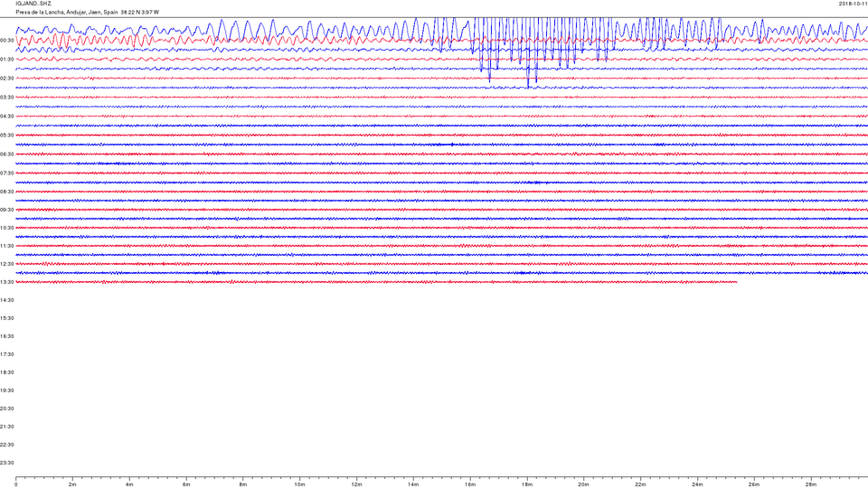The height and width of the screenshot is (488, 868).
Task: Select the 05:30 time label
Action: tap(6, 135)
